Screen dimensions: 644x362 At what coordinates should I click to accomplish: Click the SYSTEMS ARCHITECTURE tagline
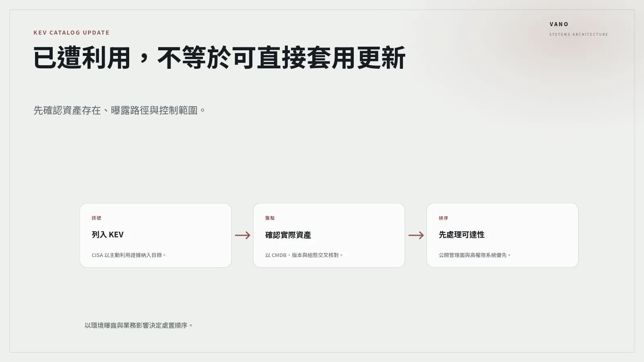(x=578, y=35)
